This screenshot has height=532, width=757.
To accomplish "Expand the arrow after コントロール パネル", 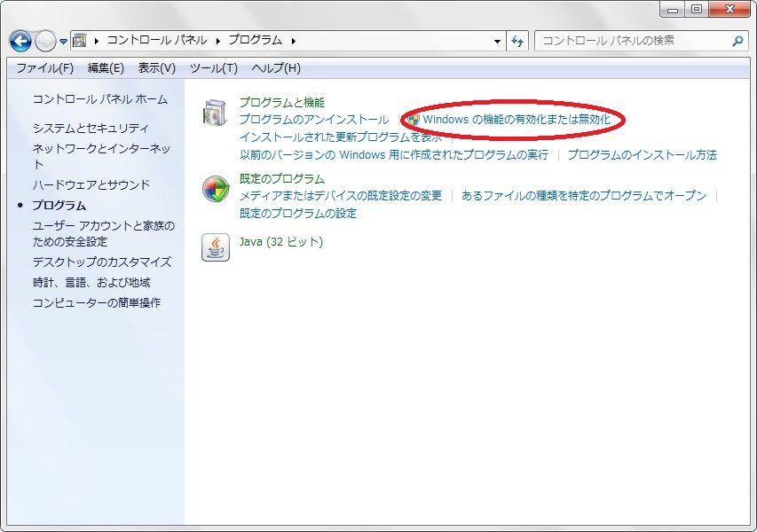I will pos(217,41).
